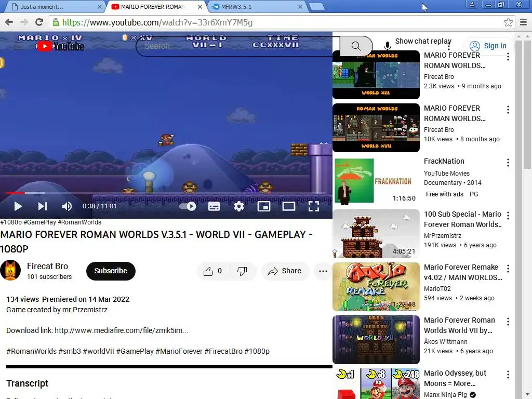
Task: Open options menu for FrackNation
Action: tap(508, 163)
